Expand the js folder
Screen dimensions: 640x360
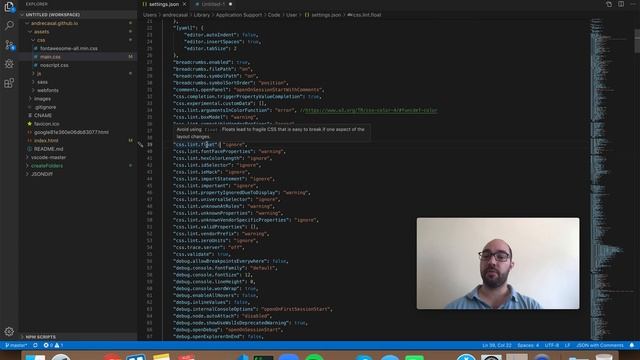tap(78, 73)
